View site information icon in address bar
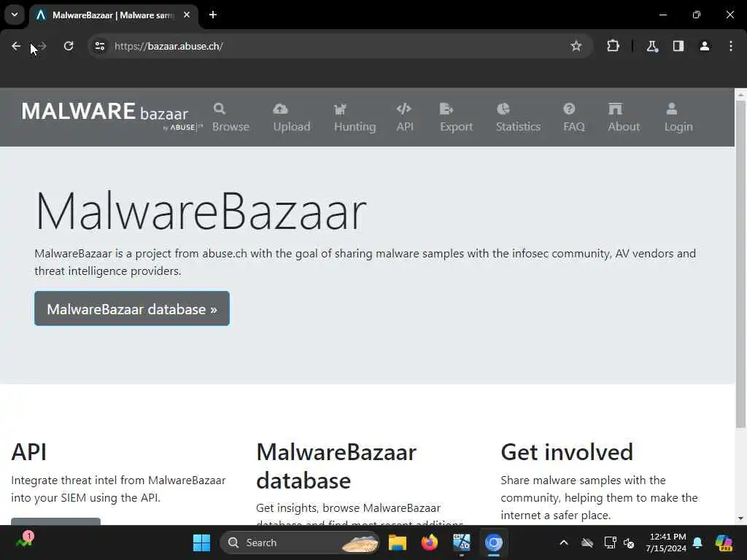The image size is (747, 560). pos(99,46)
